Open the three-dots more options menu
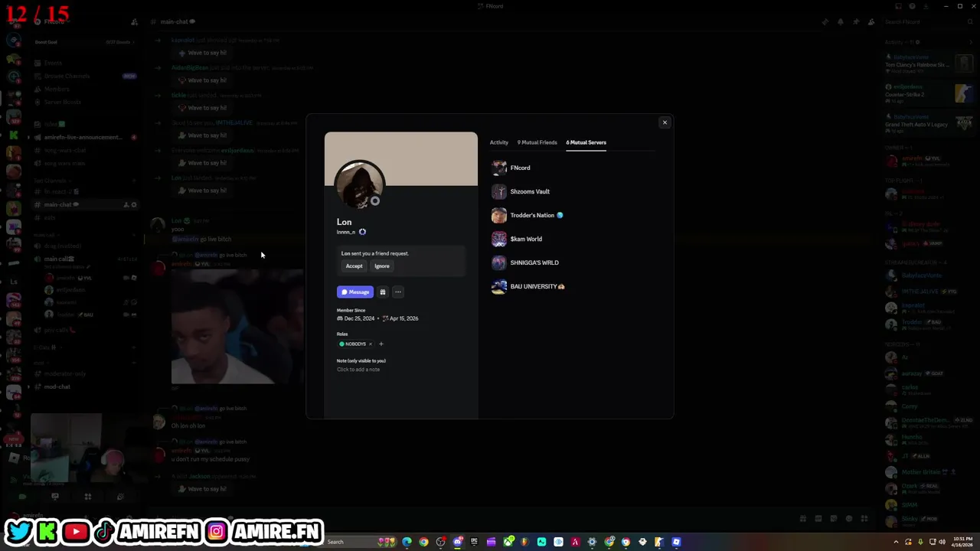980x551 pixels. 398,292
